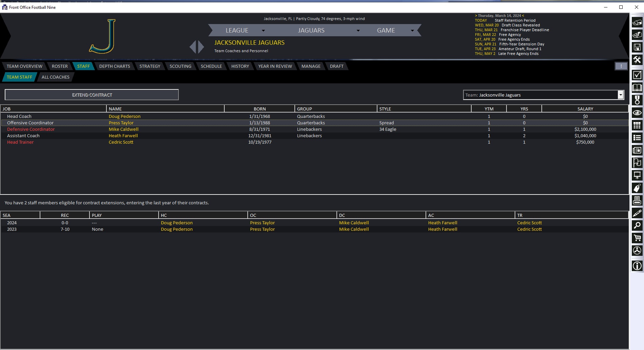Click the magnifying glass search icon

637,225
